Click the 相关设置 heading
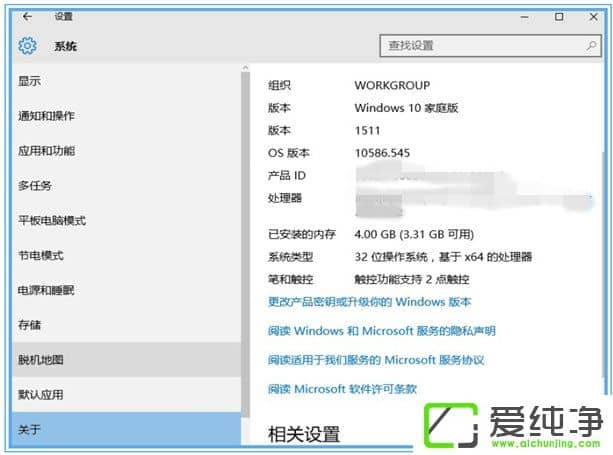Screen dimensions: 613x455 pos(304,434)
